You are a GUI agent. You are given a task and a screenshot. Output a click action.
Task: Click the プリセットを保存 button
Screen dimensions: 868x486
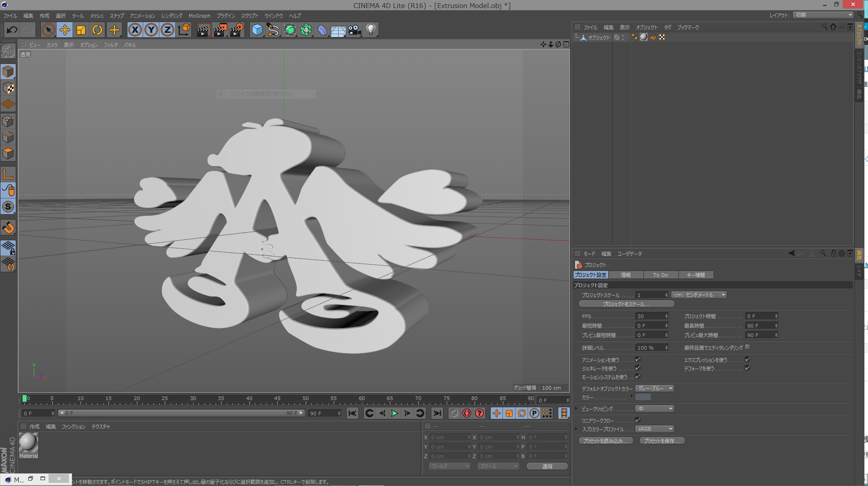pyautogui.click(x=661, y=440)
